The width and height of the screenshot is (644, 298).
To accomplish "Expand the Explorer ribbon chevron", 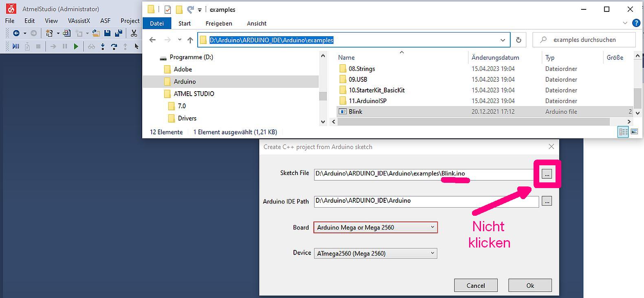I will 625,23.
